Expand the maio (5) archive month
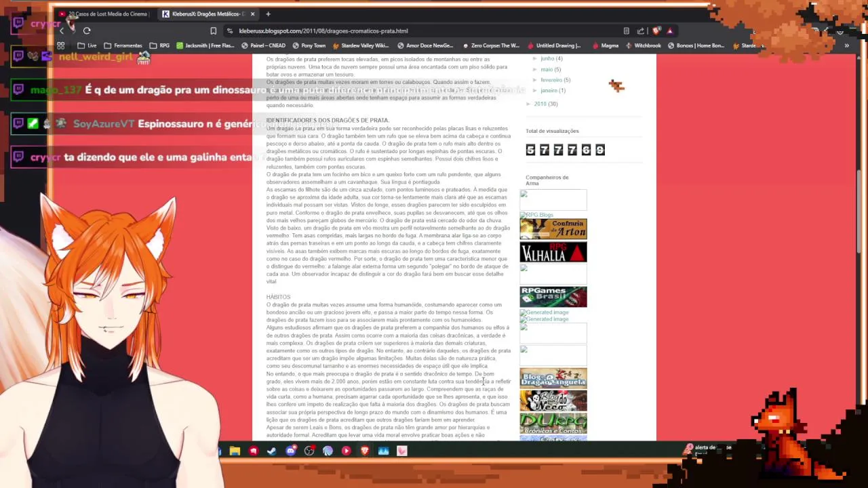 click(535, 69)
